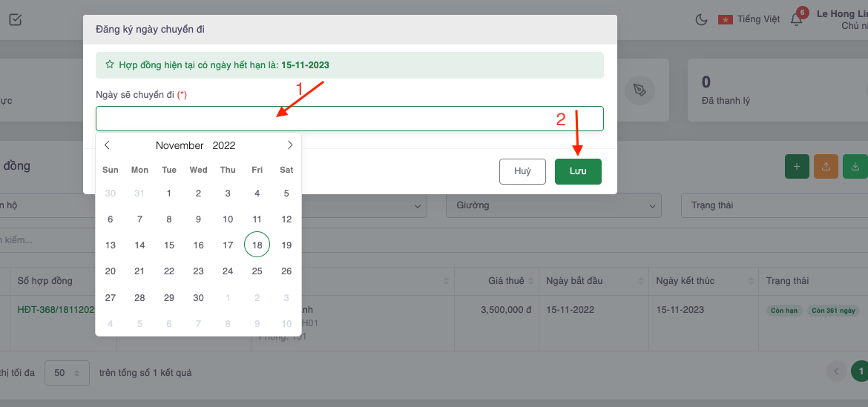This screenshot has width=868, height=407.
Task: Open the Trạng thái dropdown filter
Action: pos(772,205)
